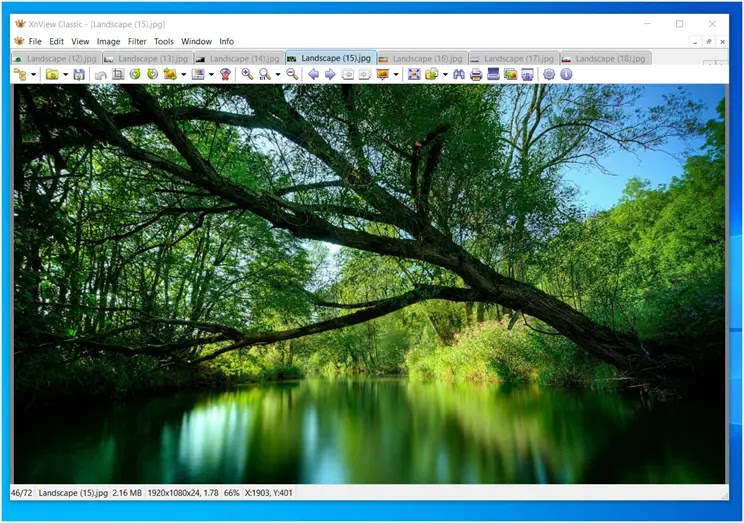This screenshot has width=744, height=523.
Task: Expand the Slide Show dropdown arrow
Action: tap(396, 75)
